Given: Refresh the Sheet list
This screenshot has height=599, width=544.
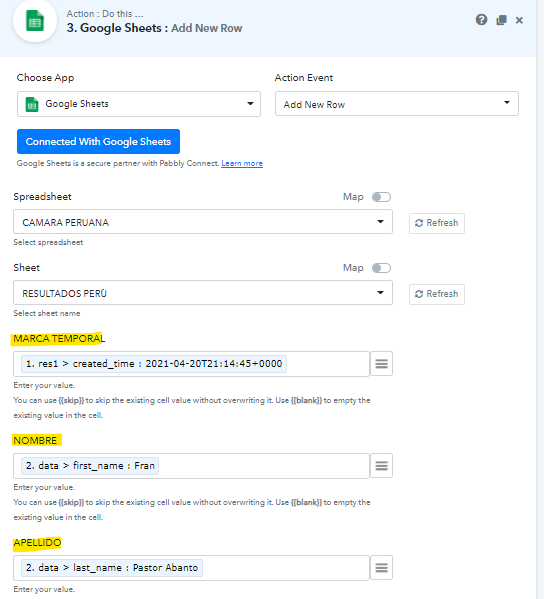Looking at the screenshot, I should [x=437, y=294].
